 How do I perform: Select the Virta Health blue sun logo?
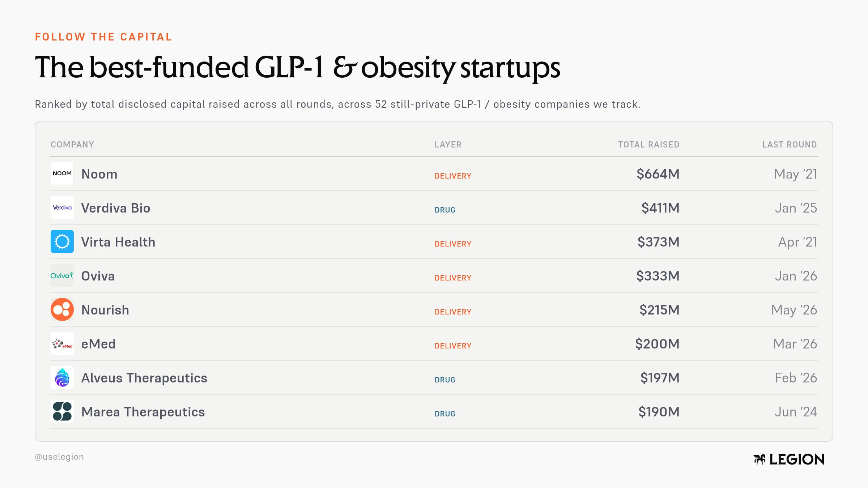(62, 241)
